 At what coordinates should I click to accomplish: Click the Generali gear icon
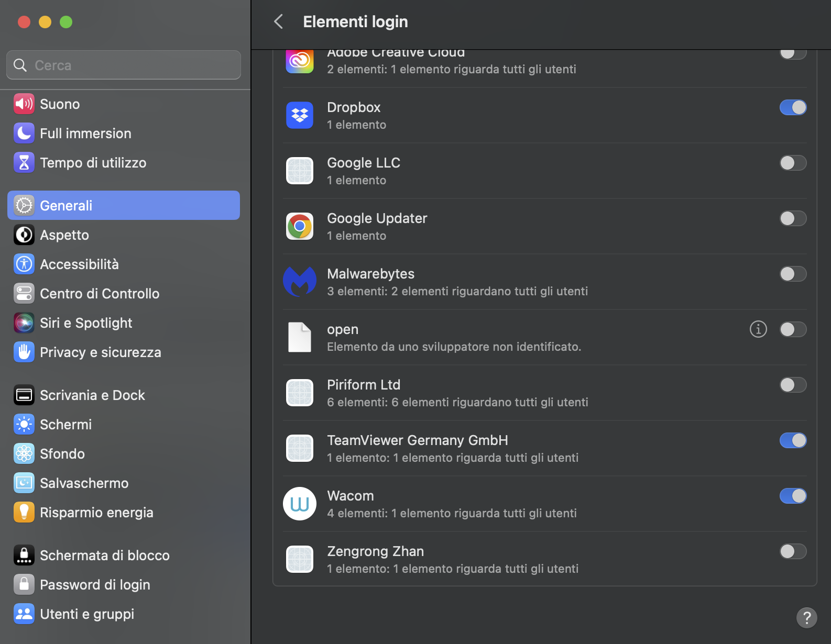click(x=24, y=205)
